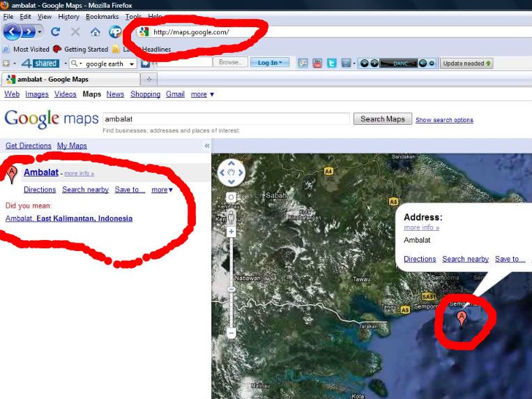Click the YouTube toolbar icon
This screenshot has height=399, width=532.
click(x=317, y=63)
